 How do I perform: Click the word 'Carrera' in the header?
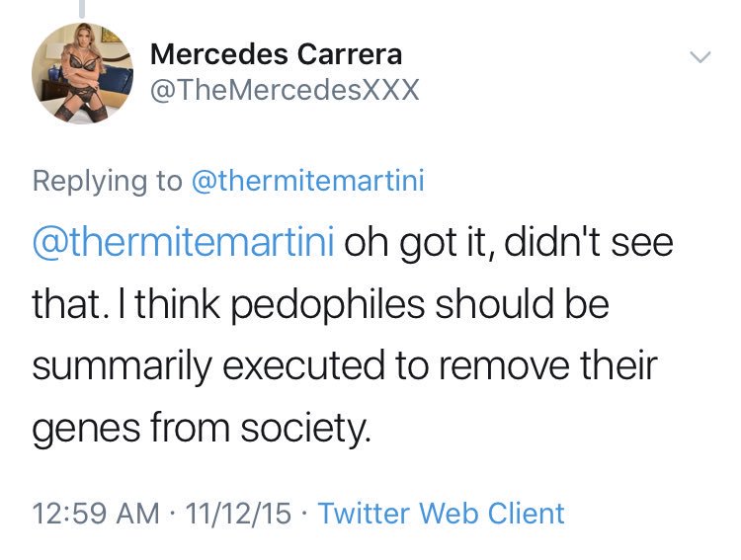[x=350, y=54]
